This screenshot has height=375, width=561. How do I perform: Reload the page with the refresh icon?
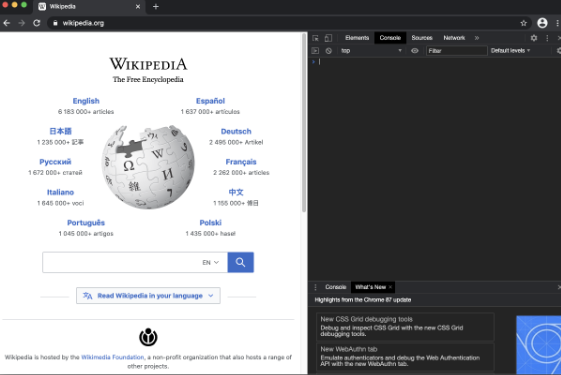[x=36, y=23]
